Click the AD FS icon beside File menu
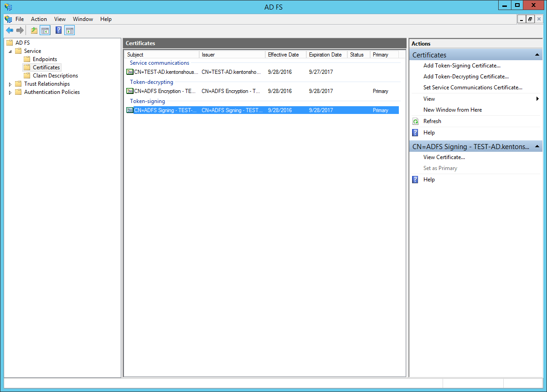 pyautogui.click(x=8, y=19)
